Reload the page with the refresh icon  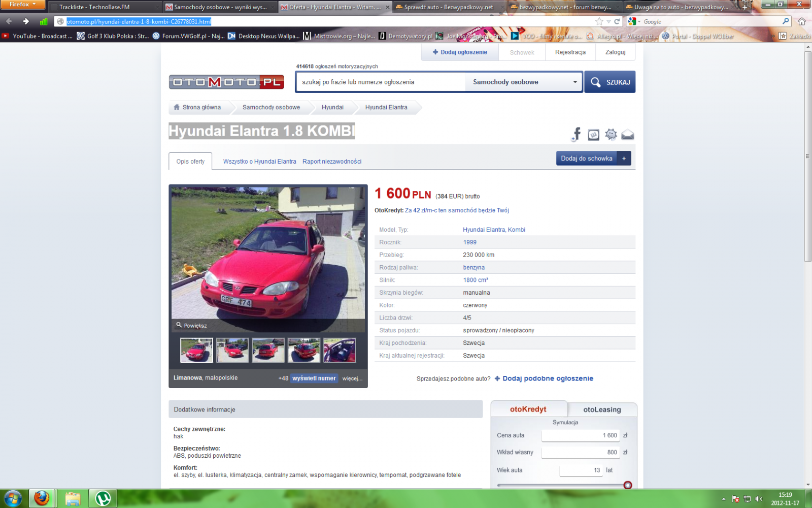tap(617, 21)
